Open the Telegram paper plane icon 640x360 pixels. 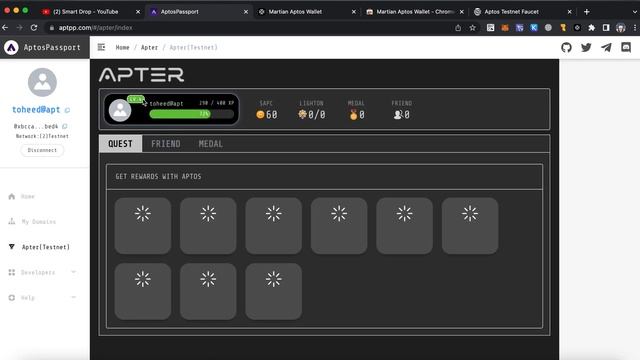click(x=606, y=47)
